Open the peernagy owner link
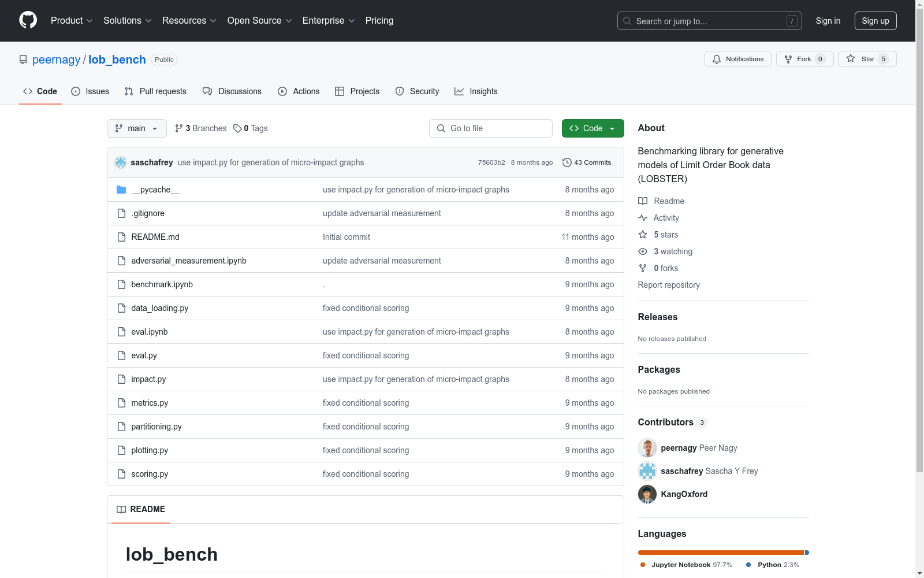 coord(57,60)
